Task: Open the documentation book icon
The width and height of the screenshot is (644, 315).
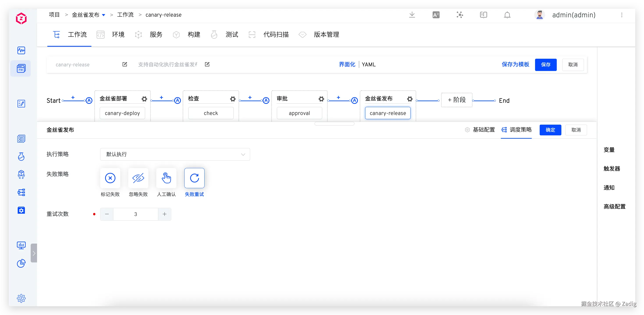Action: tap(484, 15)
